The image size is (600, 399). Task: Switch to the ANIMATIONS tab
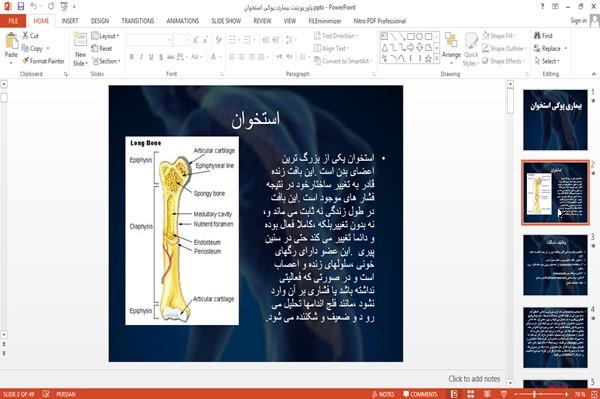pos(183,21)
